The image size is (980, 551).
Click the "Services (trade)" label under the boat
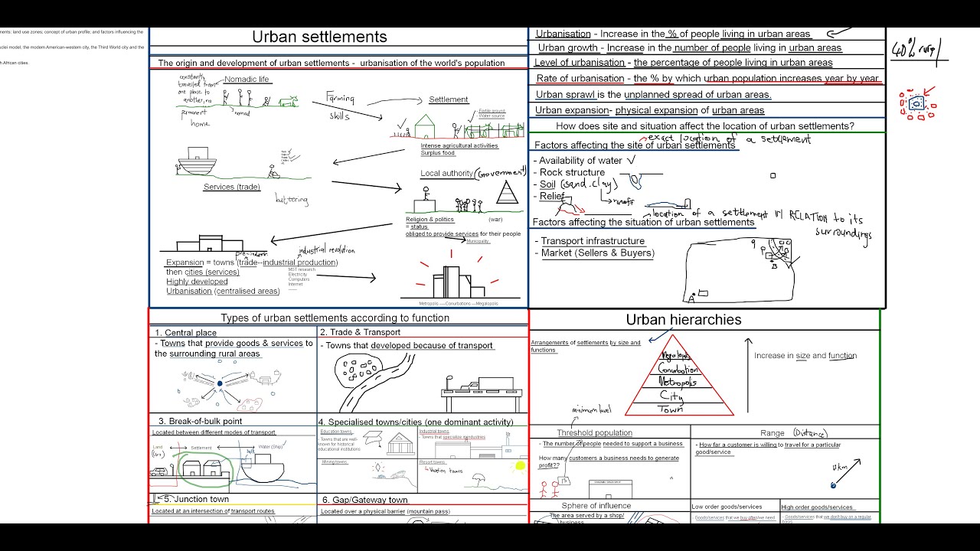coord(231,187)
